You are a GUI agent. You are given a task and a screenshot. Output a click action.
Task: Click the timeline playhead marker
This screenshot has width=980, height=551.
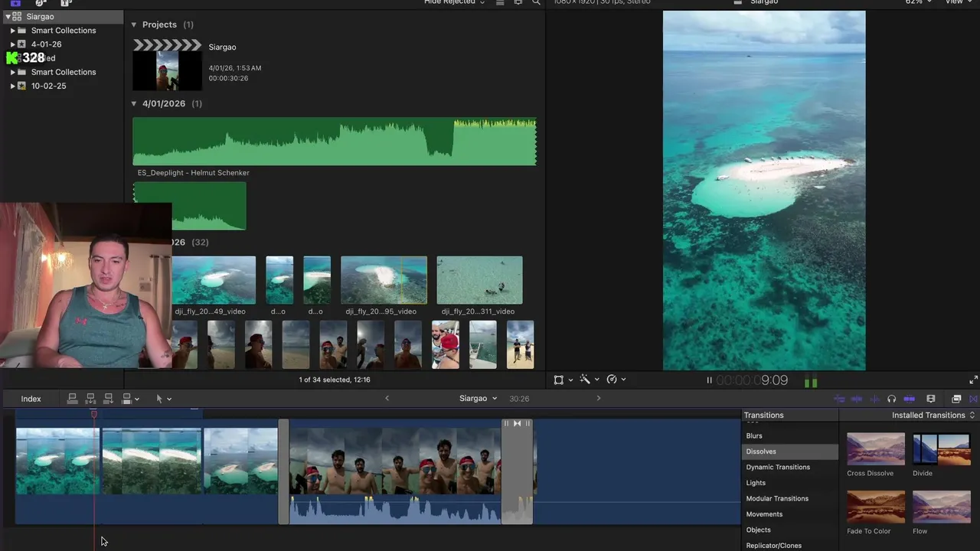(x=94, y=414)
